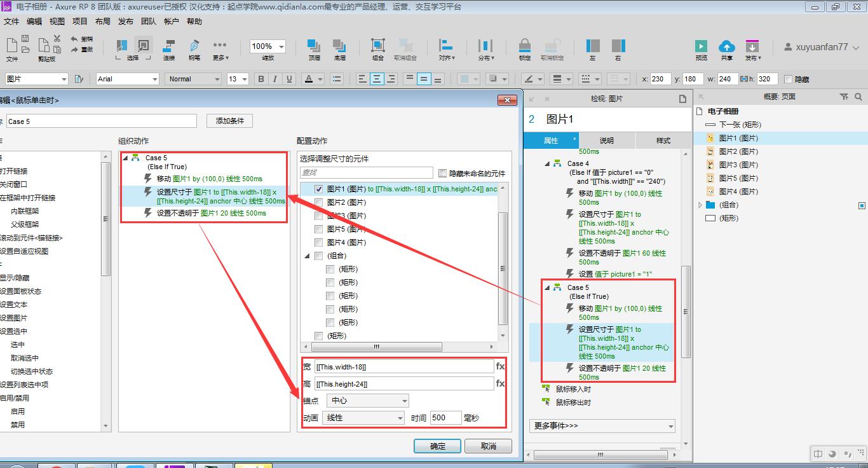Pick the 钢笔 pen tool

[x=194, y=50]
